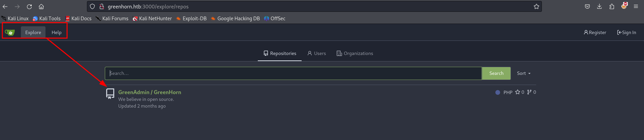Click the shield tracking protection icon
The image size is (644, 140).
click(x=92, y=7)
